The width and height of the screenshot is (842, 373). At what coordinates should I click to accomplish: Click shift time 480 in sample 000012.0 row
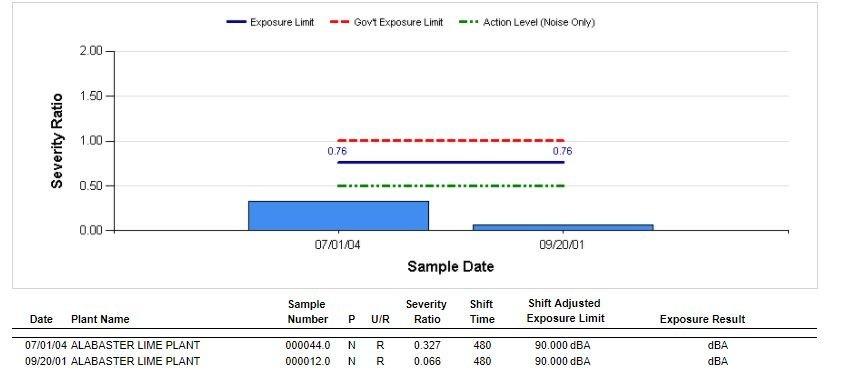pyautogui.click(x=482, y=361)
